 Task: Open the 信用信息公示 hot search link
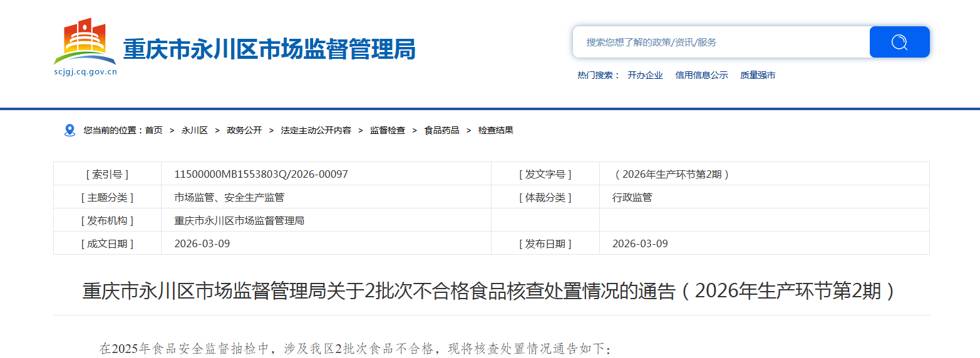(x=701, y=75)
